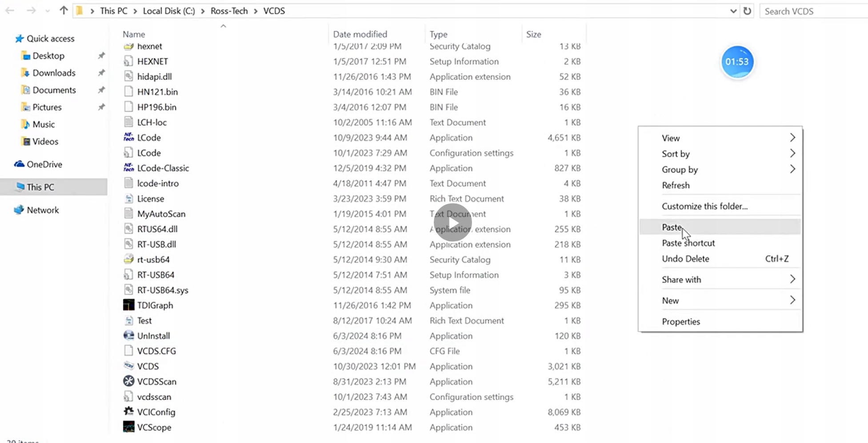Screen dimensions: 868x443
Task: Select the VCScope application icon
Action: pos(128,427)
